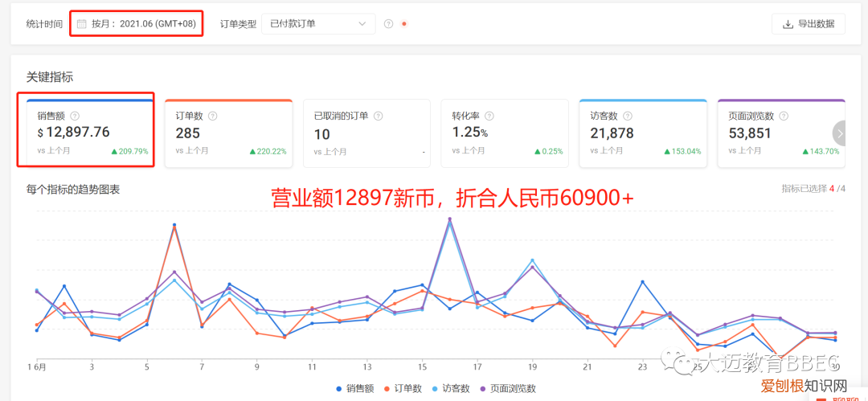Click the red dot indicator beside help icon
This screenshot has width=868, height=401.
(x=404, y=24)
